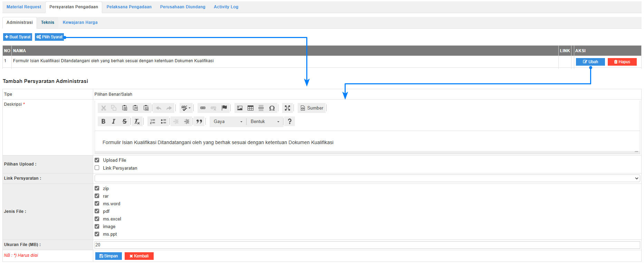Insert an anchor using the flag icon
This screenshot has height=264, width=644.
[224, 108]
